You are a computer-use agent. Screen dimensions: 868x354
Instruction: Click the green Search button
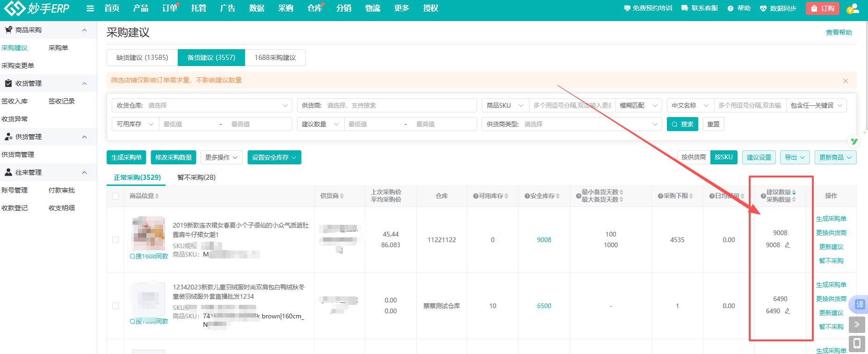point(682,124)
